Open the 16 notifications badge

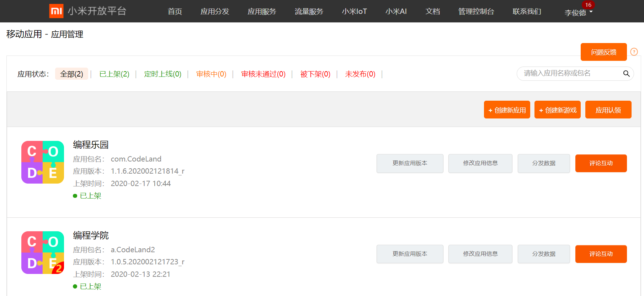coord(588,5)
